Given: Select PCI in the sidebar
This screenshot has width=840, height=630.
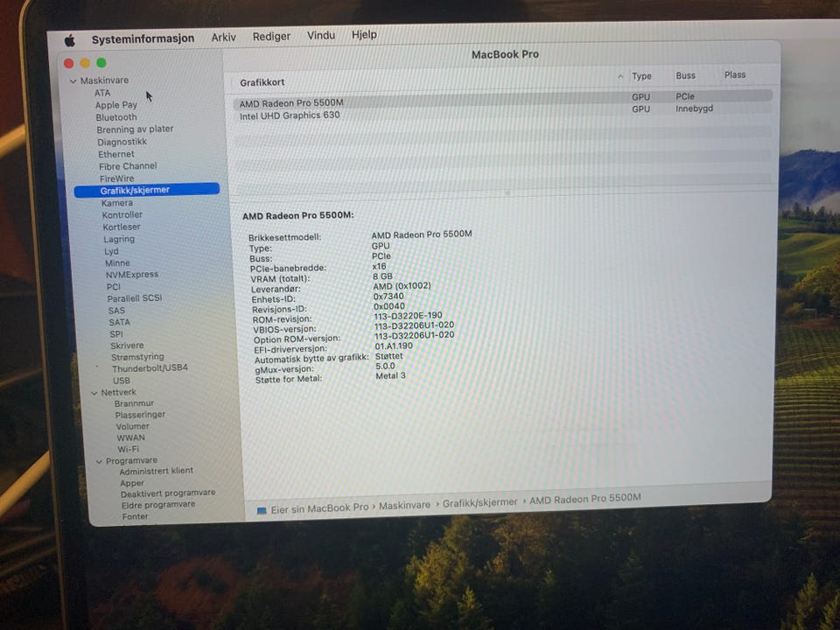Looking at the screenshot, I should (x=114, y=287).
